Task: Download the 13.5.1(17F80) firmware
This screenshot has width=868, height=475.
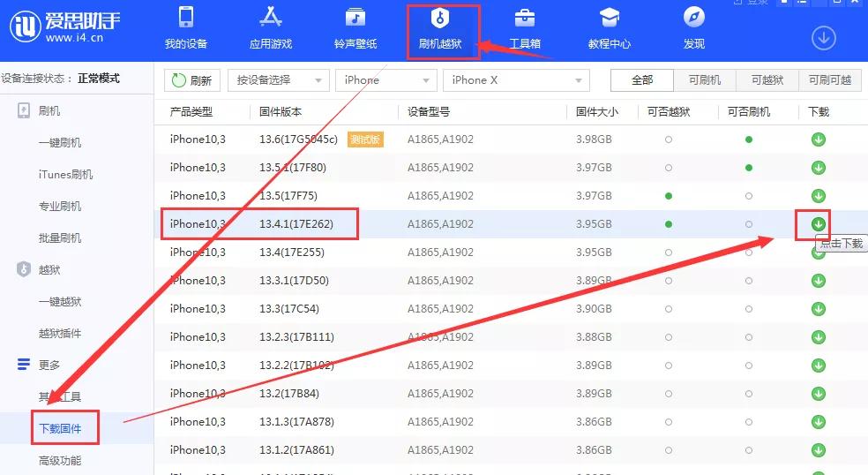Action: point(819,168)
